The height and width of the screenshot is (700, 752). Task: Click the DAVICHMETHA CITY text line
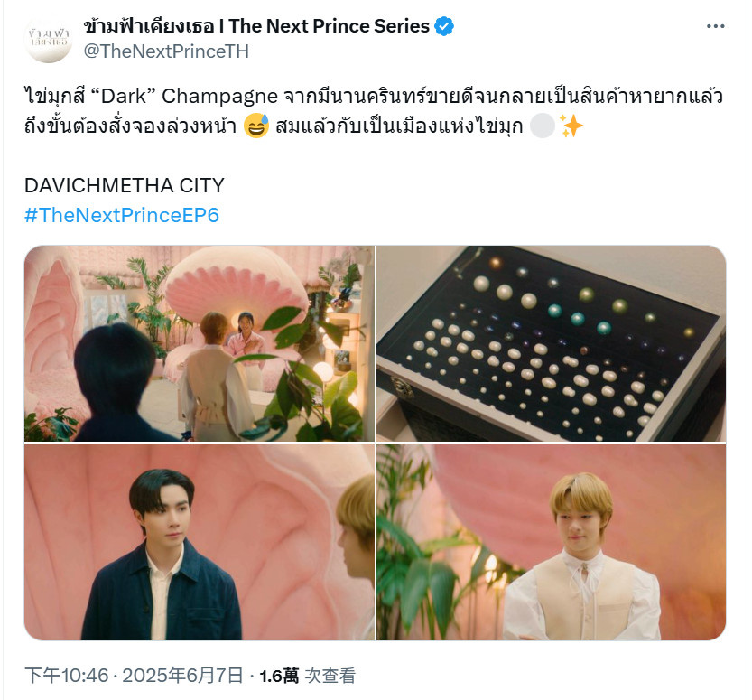click(125, 186)
